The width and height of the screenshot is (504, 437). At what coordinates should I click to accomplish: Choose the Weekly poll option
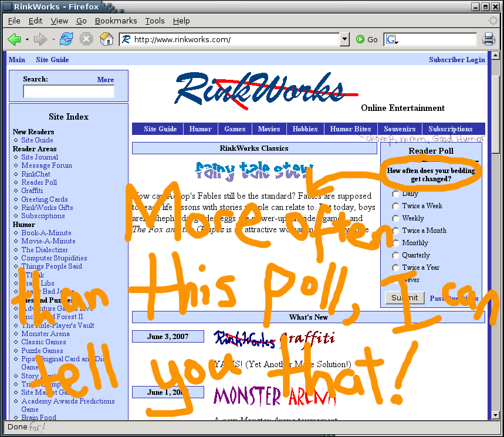point(395,218)
